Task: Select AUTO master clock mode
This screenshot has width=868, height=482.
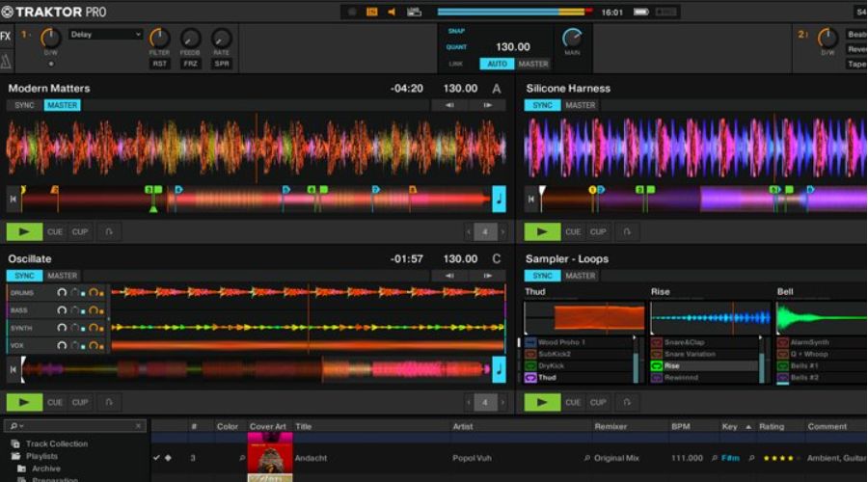Action: 497,64
